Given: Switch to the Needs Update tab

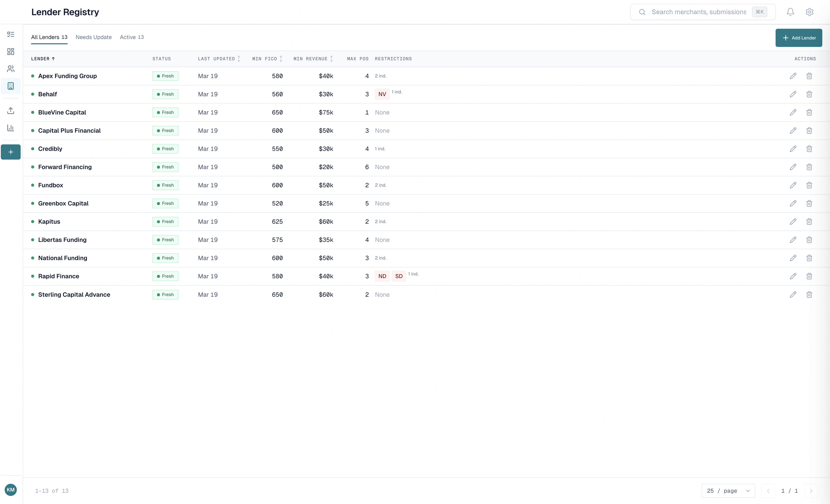Looking at the screenshot, I should tap(93, 37).
